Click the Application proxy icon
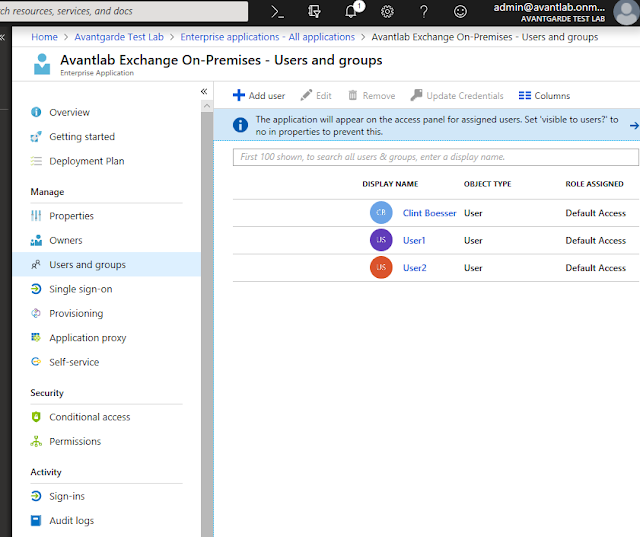Viewport: 640px width, 537px height. [x=36, y=337]
